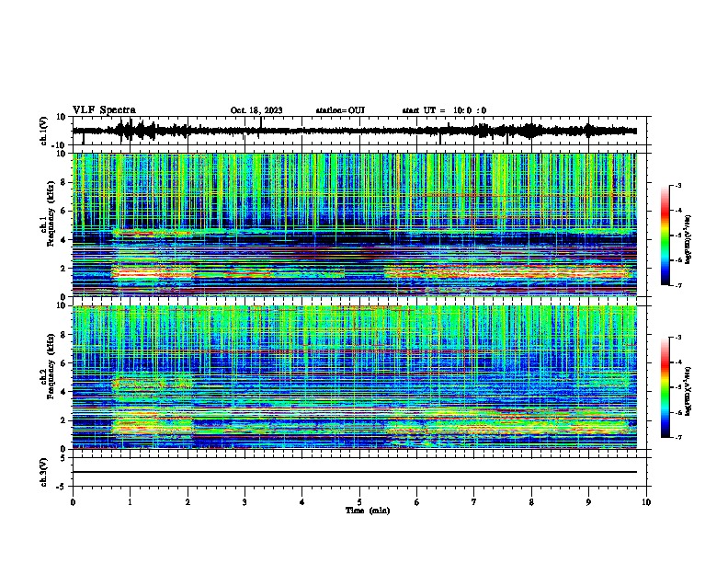
Task: Click the '-3' label on ch.1 color scale
Action: [678, 185]
